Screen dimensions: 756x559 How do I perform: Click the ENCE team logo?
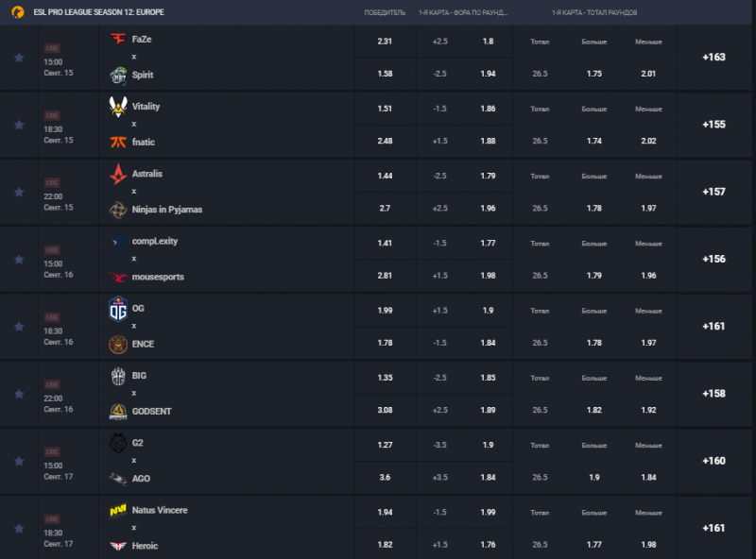coord(118,344)
